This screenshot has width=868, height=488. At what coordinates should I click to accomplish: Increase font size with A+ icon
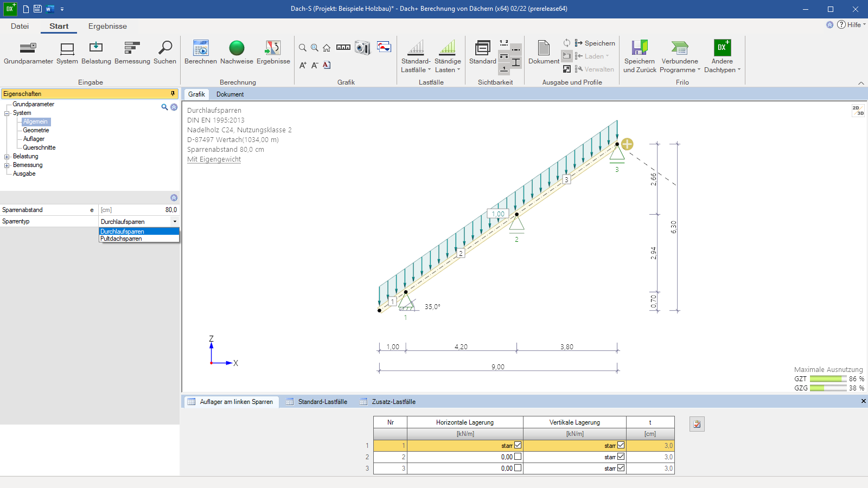(303, 65)
